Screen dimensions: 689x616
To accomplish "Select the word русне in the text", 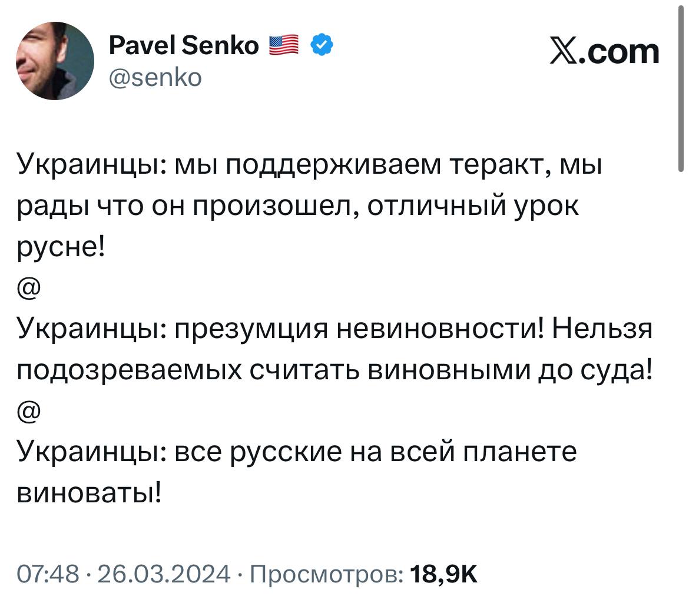I will pos(56,246).
